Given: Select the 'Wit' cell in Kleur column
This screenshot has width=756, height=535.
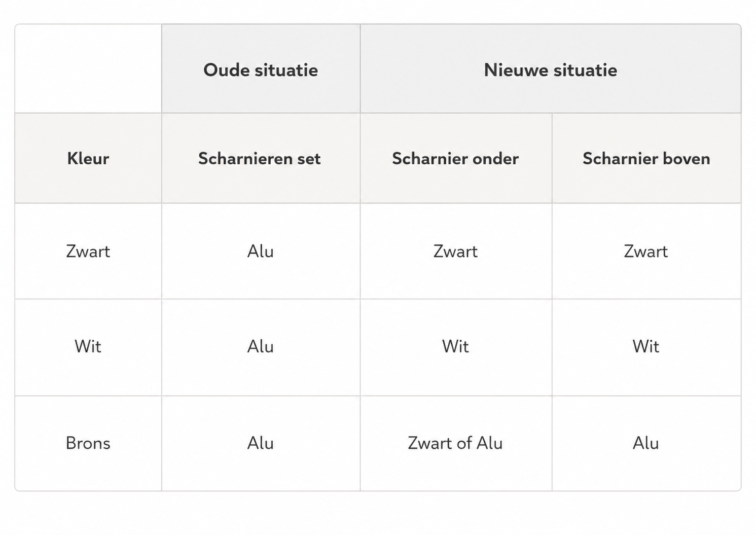Looking at the screenshot, I should coord(88,347).
